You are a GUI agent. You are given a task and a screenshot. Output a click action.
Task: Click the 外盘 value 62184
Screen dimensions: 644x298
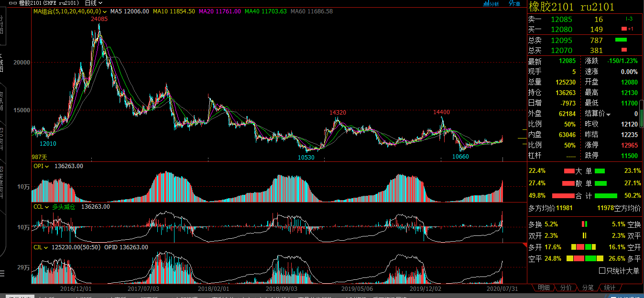[x=568, y=114]
